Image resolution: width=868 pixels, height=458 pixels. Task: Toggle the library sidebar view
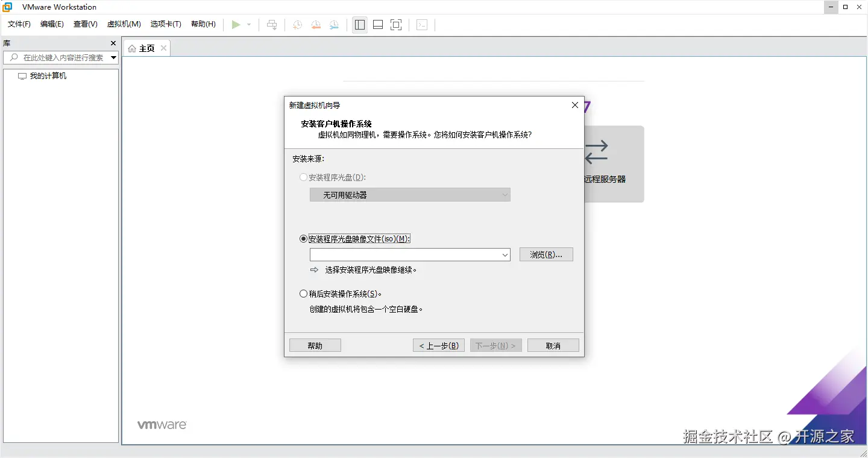pyautogui.click(x=359, y=24)
